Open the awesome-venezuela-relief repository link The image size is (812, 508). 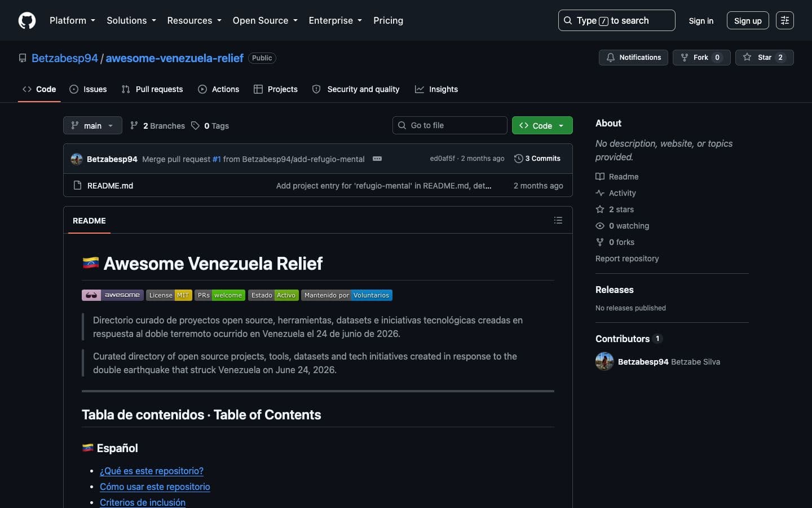pos(175,58)
